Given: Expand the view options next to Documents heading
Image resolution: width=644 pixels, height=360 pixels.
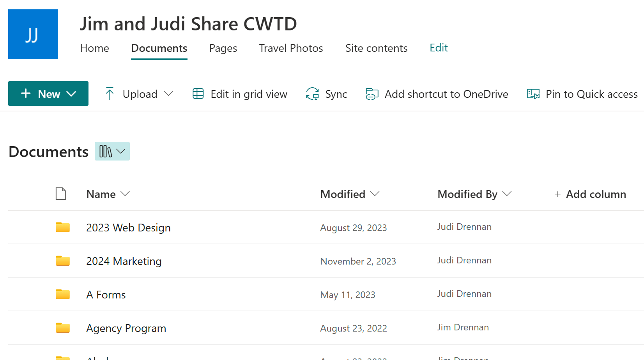Looking at the screenshot, I should (112, 151).
